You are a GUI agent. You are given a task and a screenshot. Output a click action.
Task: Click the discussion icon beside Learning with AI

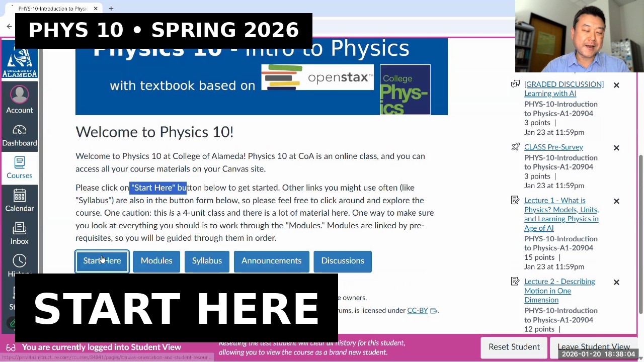[x=515, y=84]
